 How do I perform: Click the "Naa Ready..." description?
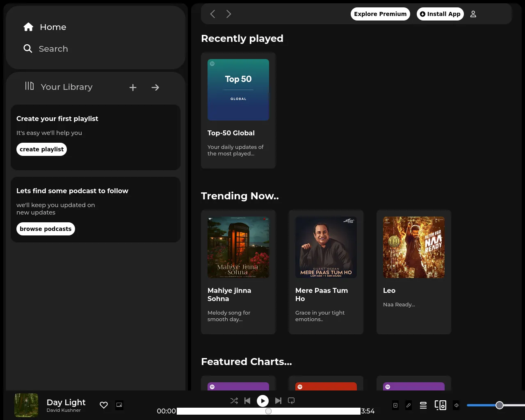click(x=399, y=304)
